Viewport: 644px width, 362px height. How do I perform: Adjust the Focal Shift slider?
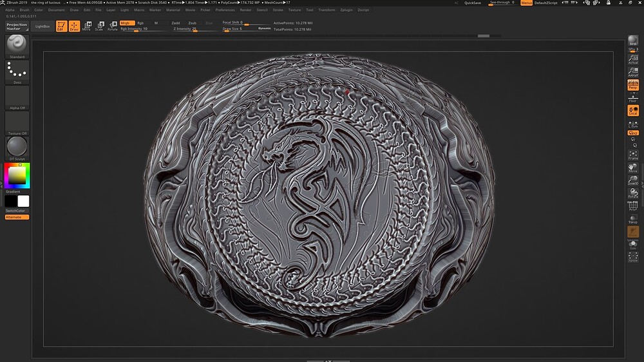pos(245,23)
